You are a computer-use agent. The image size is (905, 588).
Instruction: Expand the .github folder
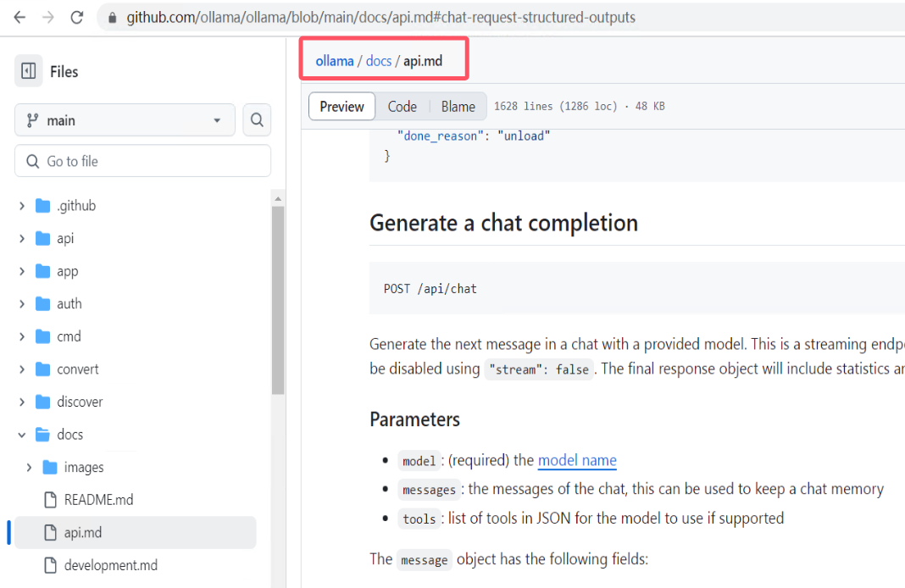click(20, 205)
